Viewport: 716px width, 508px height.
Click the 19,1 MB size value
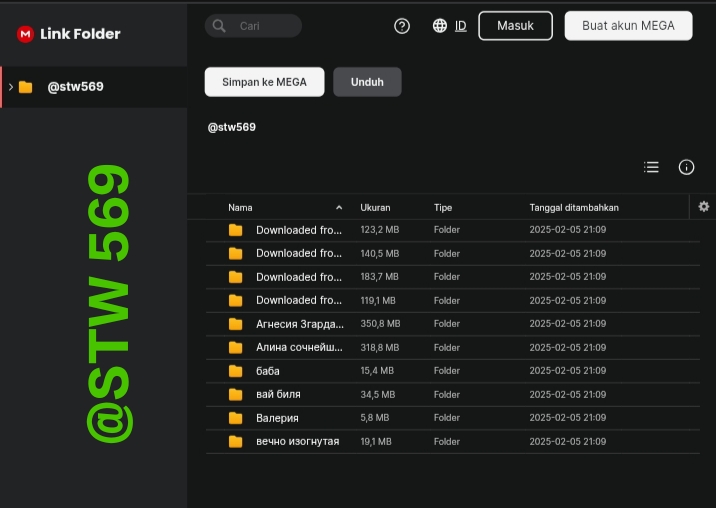click(x=376, y=441)
